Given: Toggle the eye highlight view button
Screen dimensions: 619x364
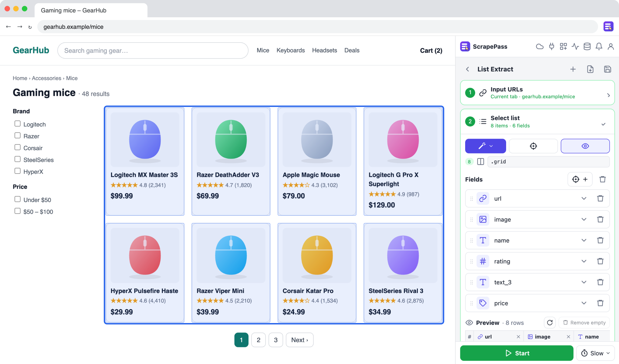Looking at the screenshot, I should [x=585, y=146].
